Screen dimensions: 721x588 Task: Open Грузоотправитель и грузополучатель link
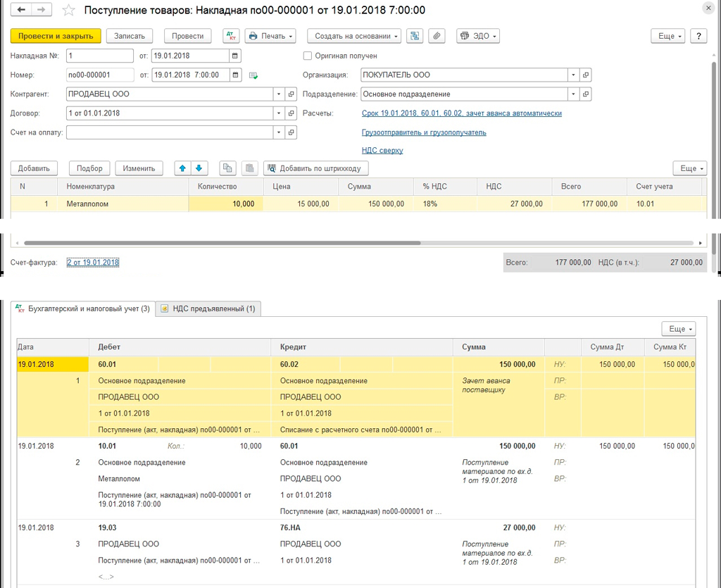(424, 132)
